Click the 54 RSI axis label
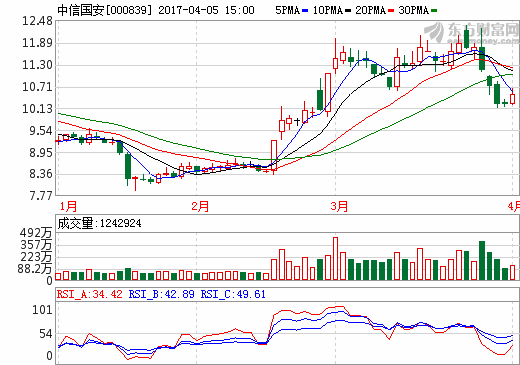520x365 pixels. [x=46, y=334]
